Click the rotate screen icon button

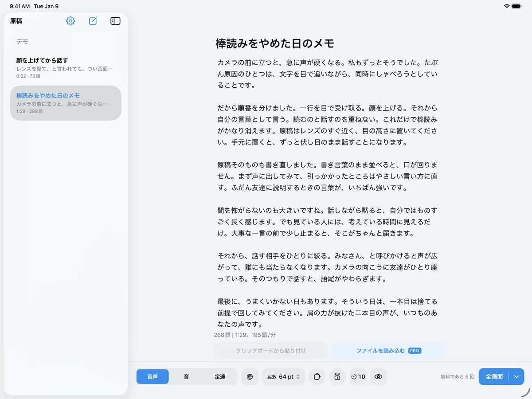coord(317,377)
